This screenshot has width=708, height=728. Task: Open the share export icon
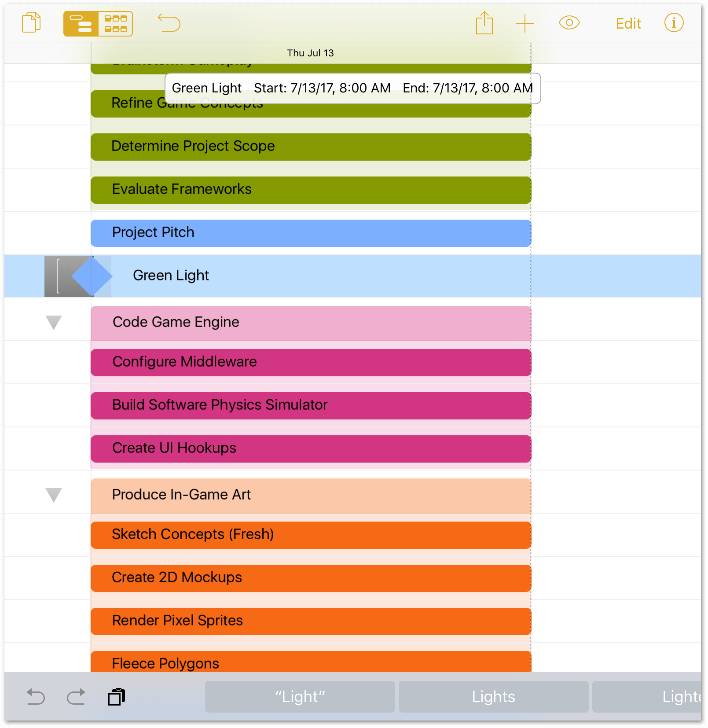[x=484, y=23]
